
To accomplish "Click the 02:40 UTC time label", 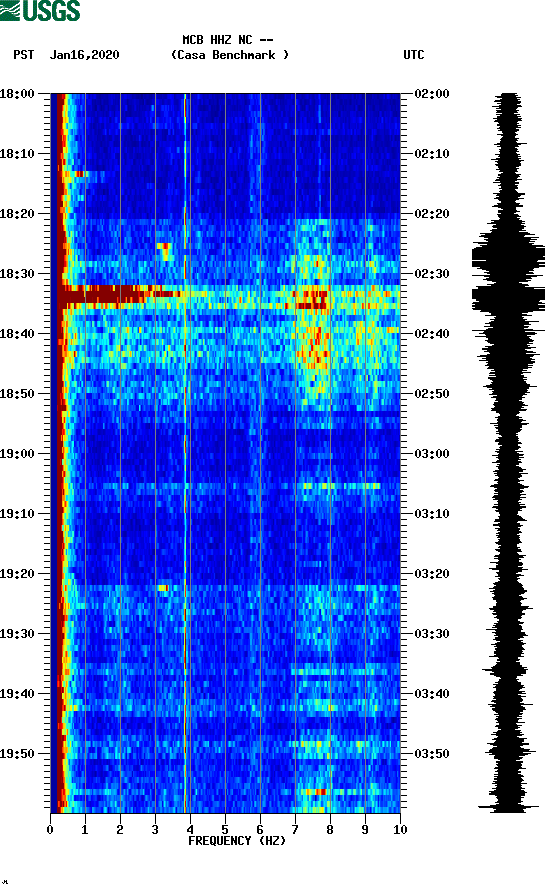I will 432,334.
